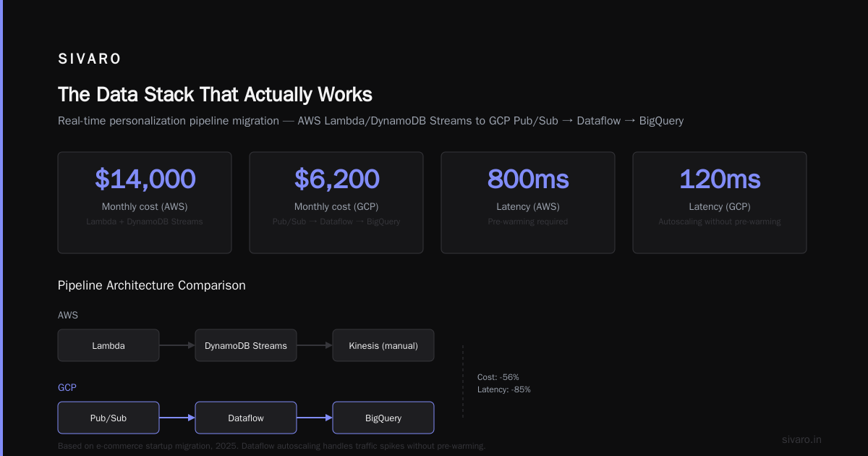Click the 'Monthly cost (AWS)' label

point(145,207)
